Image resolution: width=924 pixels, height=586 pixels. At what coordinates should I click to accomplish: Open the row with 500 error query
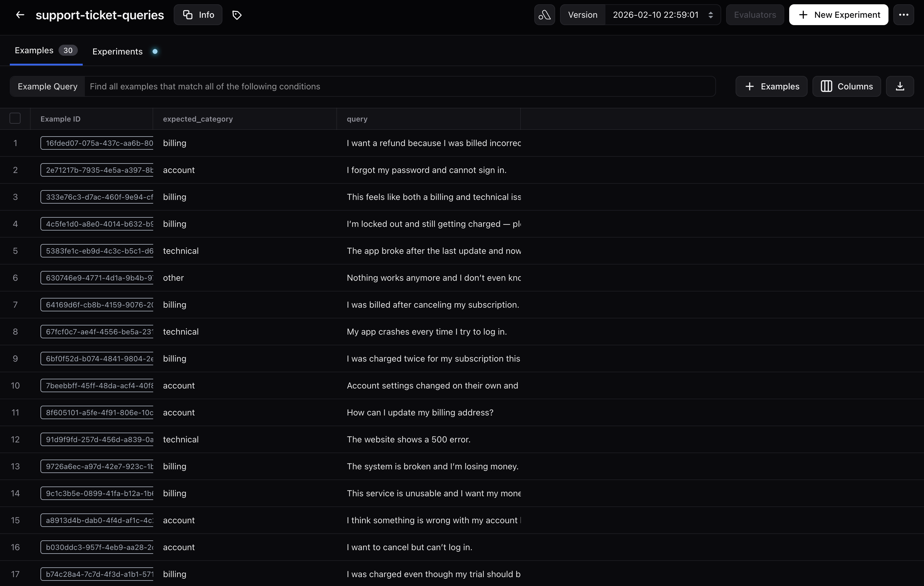point(408,440)
